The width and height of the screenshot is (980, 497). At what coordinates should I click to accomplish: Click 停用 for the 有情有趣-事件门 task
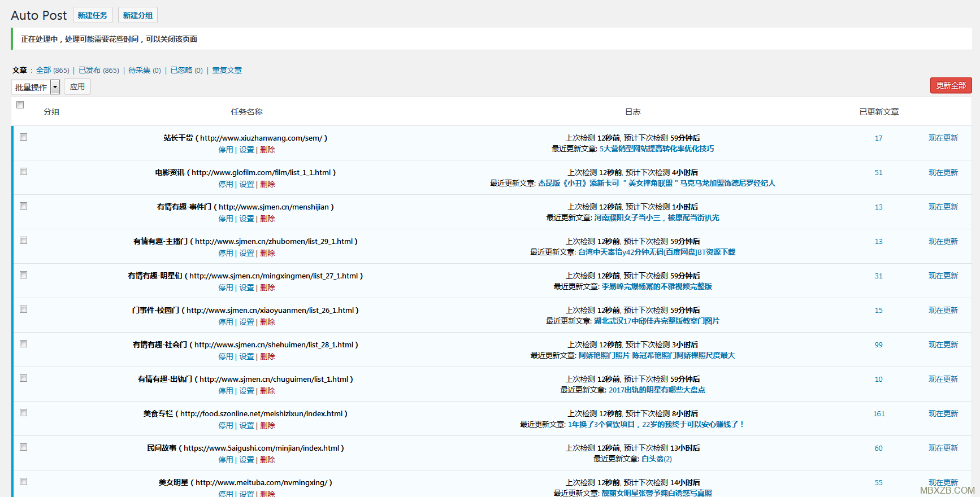[x=226, y=219]
